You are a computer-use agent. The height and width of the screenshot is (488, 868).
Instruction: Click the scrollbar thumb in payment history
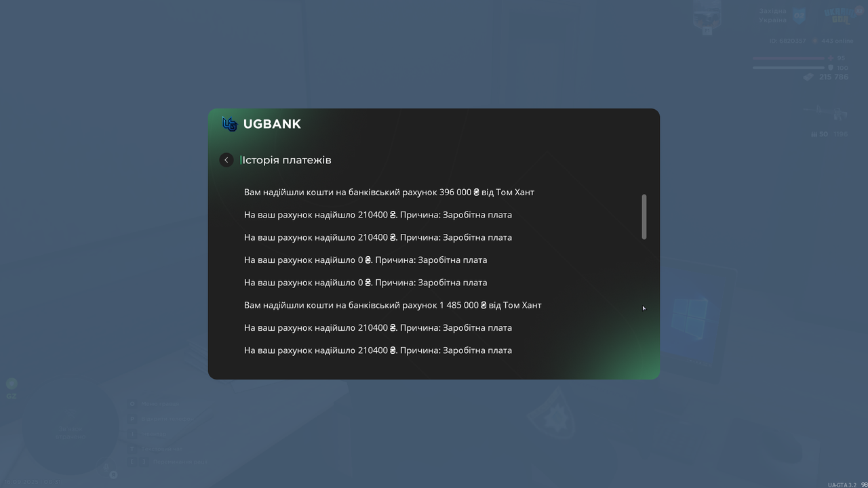click(x=644, y=217)
